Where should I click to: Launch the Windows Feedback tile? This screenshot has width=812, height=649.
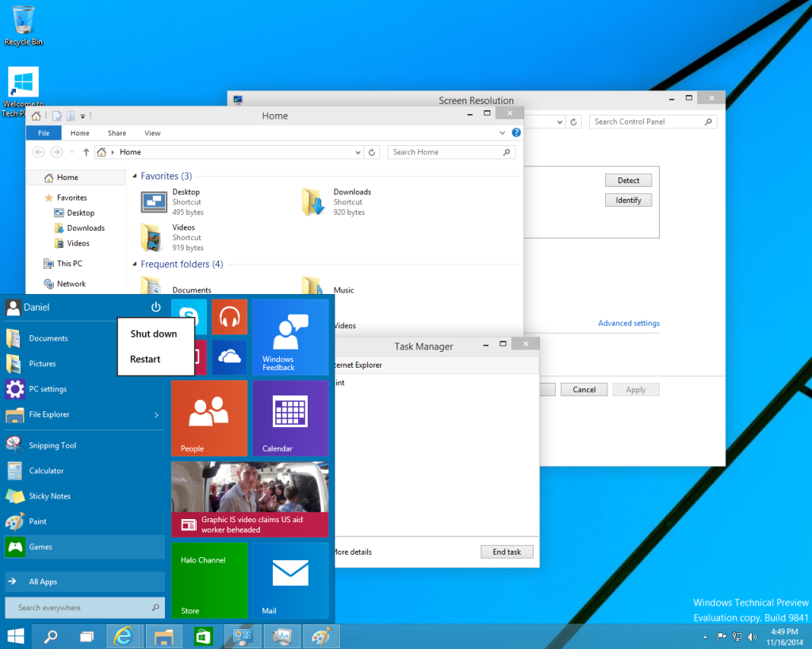(x=289, y=337)
